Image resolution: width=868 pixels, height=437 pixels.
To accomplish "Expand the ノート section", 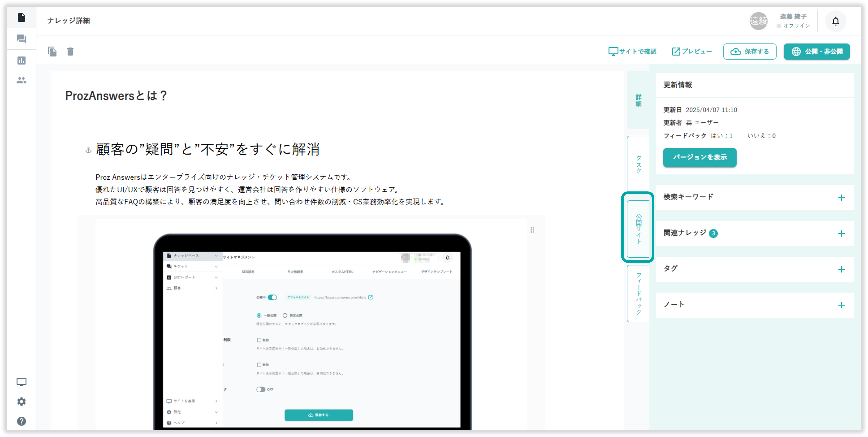I will (841, 305).
